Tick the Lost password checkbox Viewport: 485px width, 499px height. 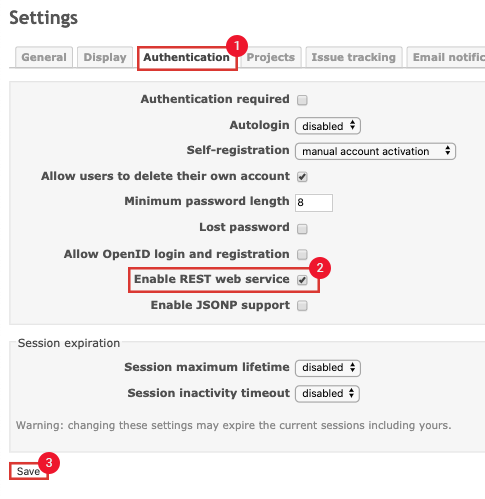302,229
